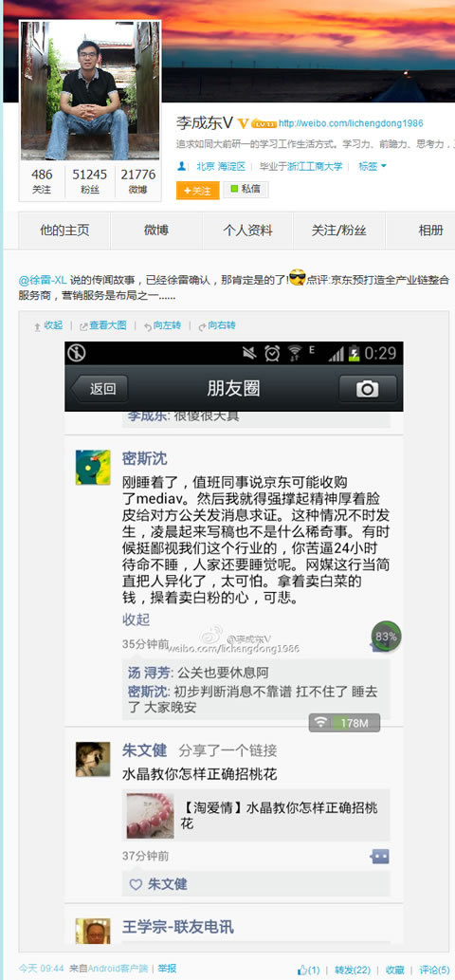
Task: Click the heart icon beside 朱文健
Action: [x=136, y=884]
